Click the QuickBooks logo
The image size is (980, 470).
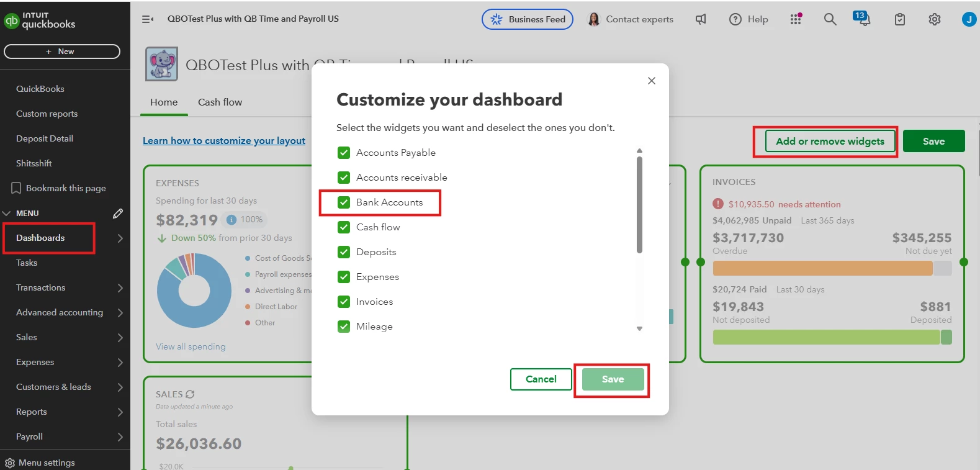click(x=40, y=20)
